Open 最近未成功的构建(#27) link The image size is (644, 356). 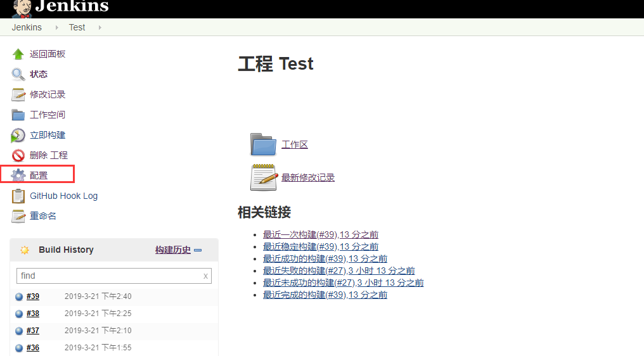(344, 283)
